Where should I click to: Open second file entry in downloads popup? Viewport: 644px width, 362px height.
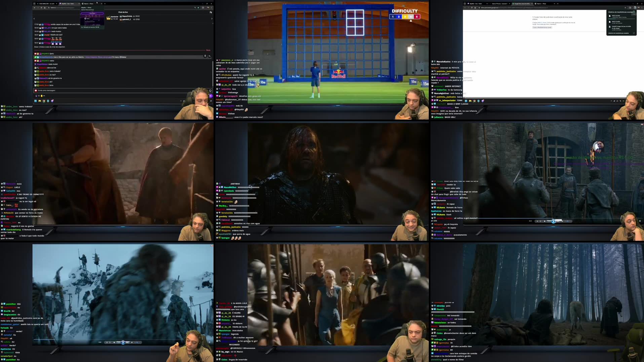coord(622,22)
